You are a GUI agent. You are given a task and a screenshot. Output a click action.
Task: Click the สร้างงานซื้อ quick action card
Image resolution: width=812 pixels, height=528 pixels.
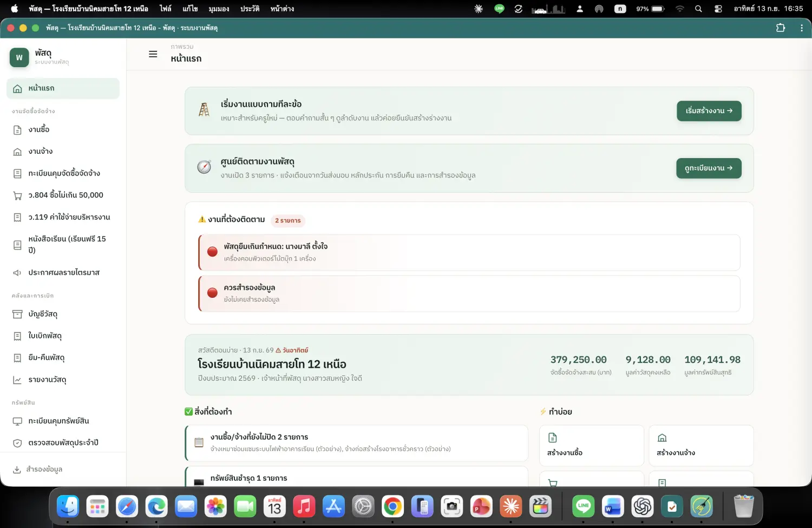pos(592,446)
